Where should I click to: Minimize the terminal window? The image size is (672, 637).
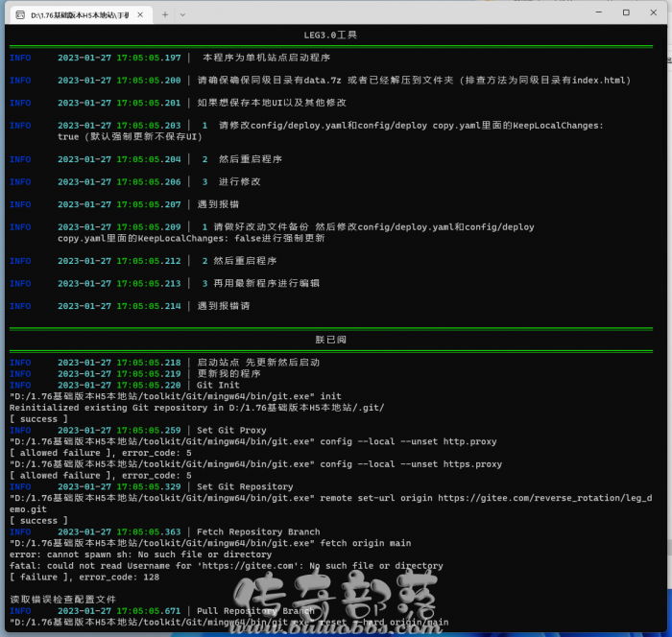click(x=599, y=12)
